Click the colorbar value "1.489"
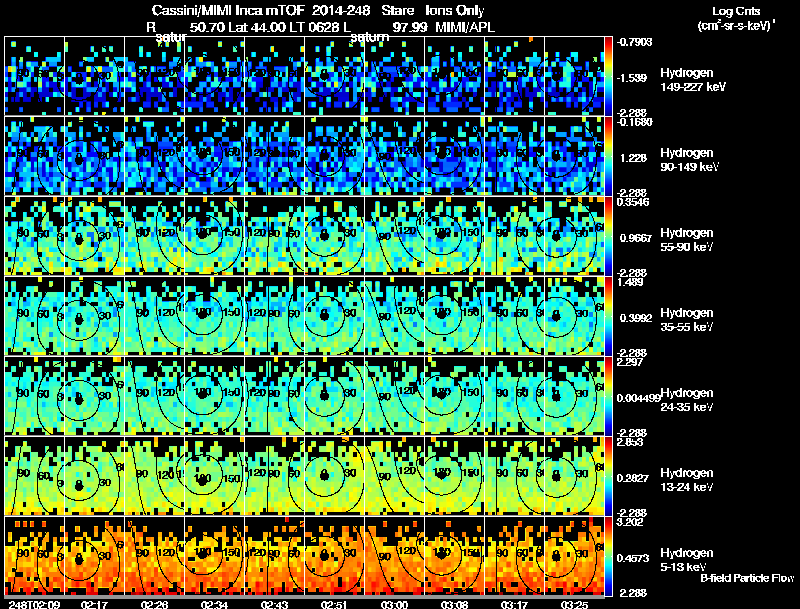800x609 pixels. coord(630,282)
